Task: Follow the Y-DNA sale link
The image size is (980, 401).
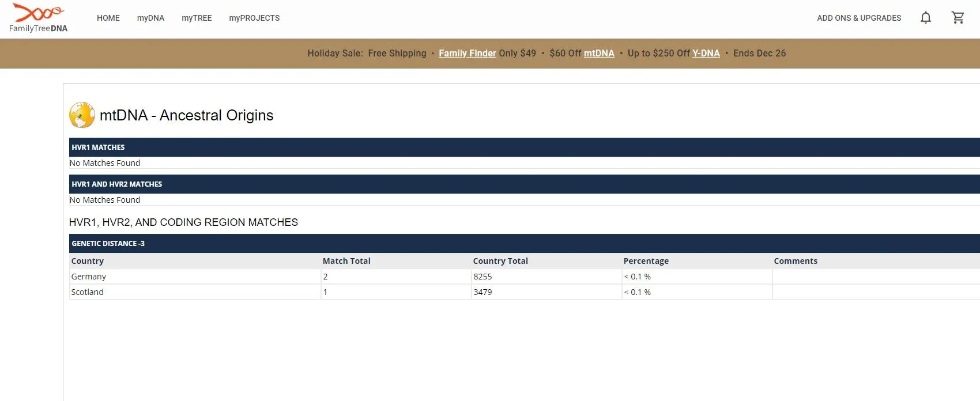Action: coord(706,53)
